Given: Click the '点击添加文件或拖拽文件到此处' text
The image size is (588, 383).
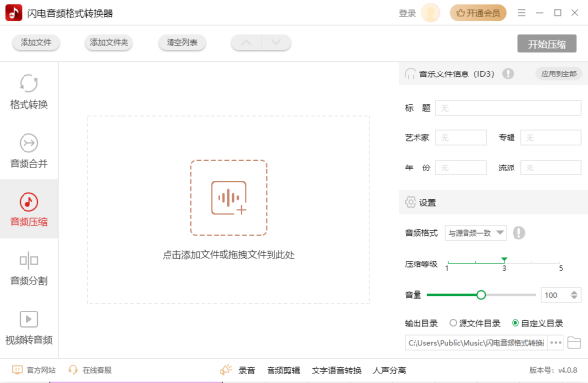Looking at the screenshot, I should [x=228, y=255].
